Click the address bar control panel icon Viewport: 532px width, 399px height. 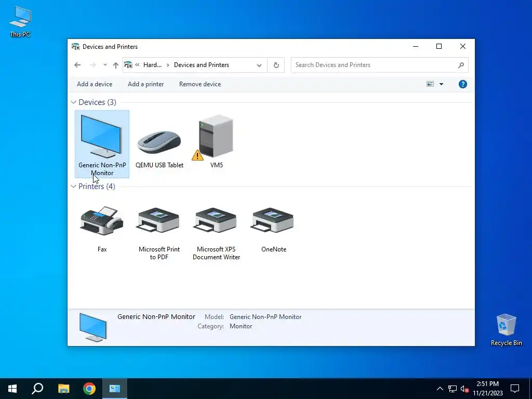[128, 65]
